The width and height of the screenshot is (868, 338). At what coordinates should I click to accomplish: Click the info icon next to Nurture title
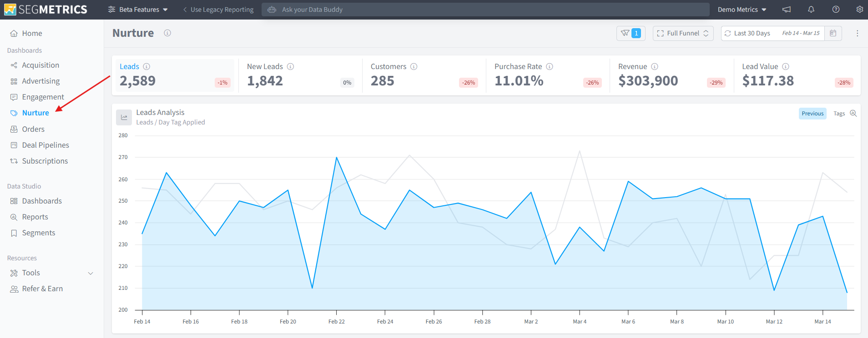[167, 33]
